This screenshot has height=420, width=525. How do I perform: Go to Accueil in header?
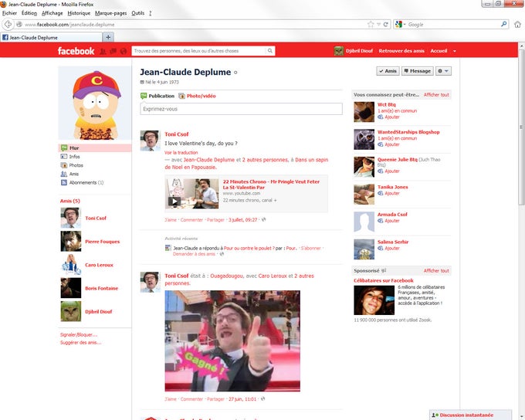pos(439,51)
